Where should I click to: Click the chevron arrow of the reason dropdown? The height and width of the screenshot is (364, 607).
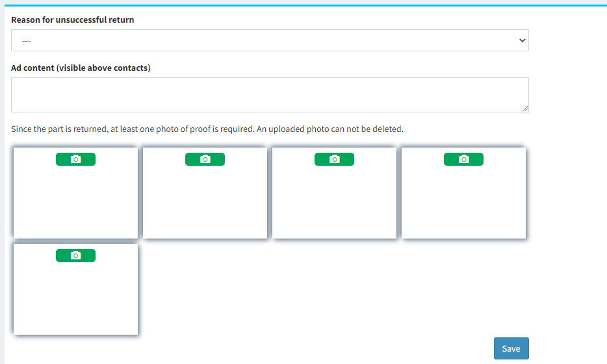[x=522, y=40]
